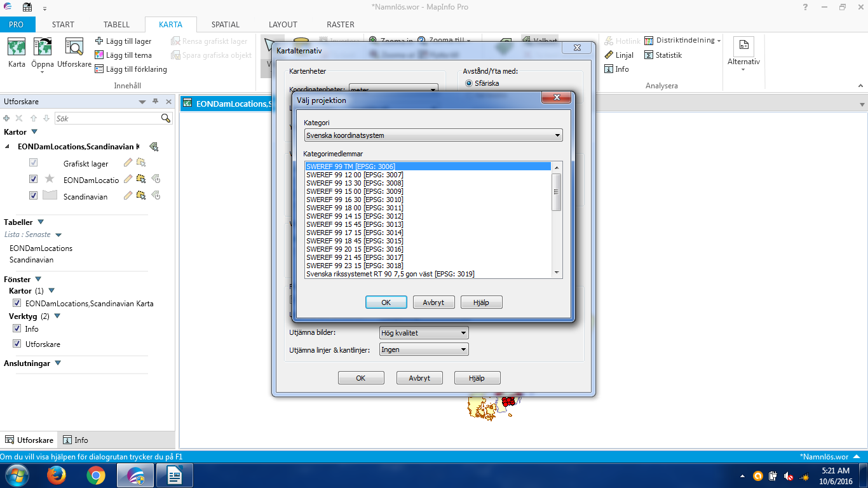The height and width of the screenshot is (488, 868).
Task: Switch to the LAYOUT ribbon tab
Action: click(x=283, y=25)
